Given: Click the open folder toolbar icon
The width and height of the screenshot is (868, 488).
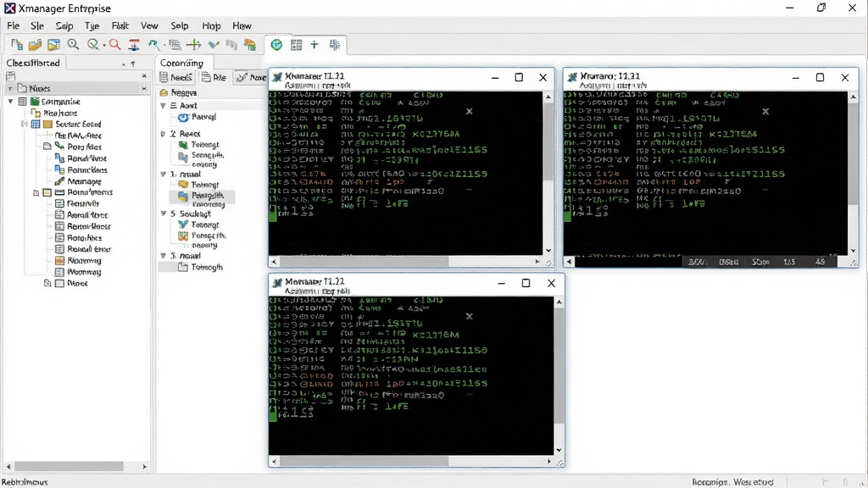Looking at the screenshot, I should tap(35, 45).
